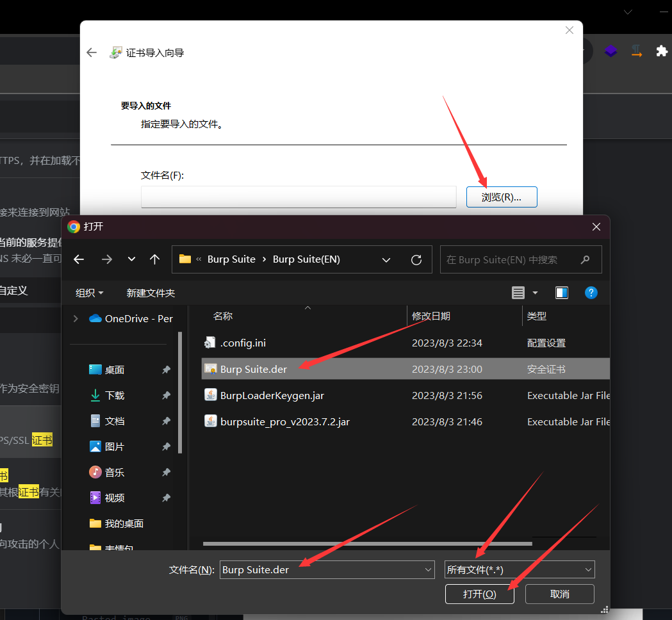Viewport: 672px width, 620px height.
Task: Open the file type filter dropdown
Action: (519, 569)
